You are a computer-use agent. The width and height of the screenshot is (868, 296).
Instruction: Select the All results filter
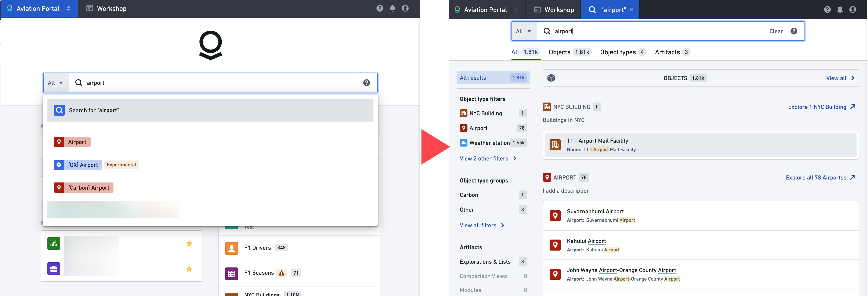(x=493, y=78)
